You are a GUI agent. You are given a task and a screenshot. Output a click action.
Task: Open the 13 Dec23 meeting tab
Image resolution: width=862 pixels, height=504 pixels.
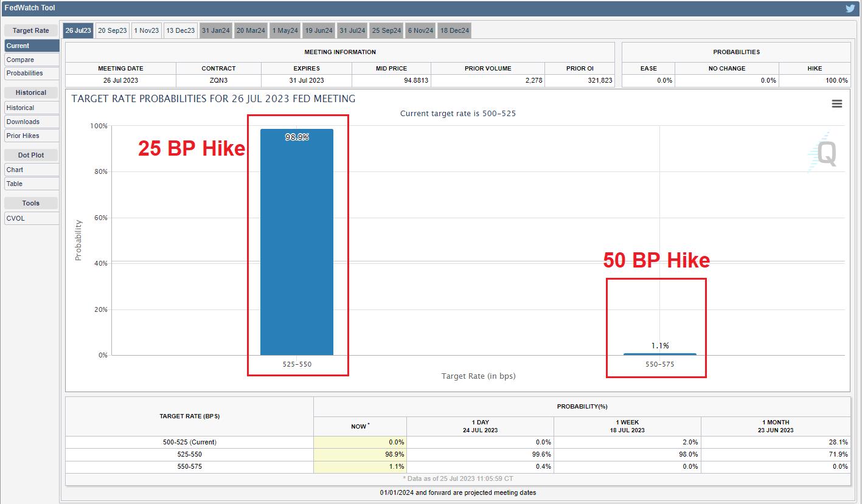[x=181, y=30]
